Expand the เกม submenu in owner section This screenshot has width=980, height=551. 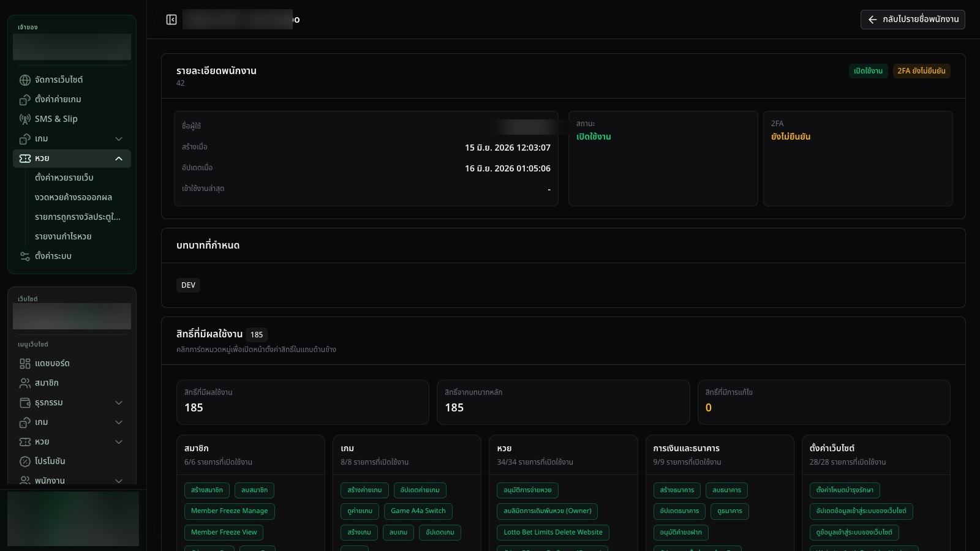pyautogui.click(x=119, y=139)
